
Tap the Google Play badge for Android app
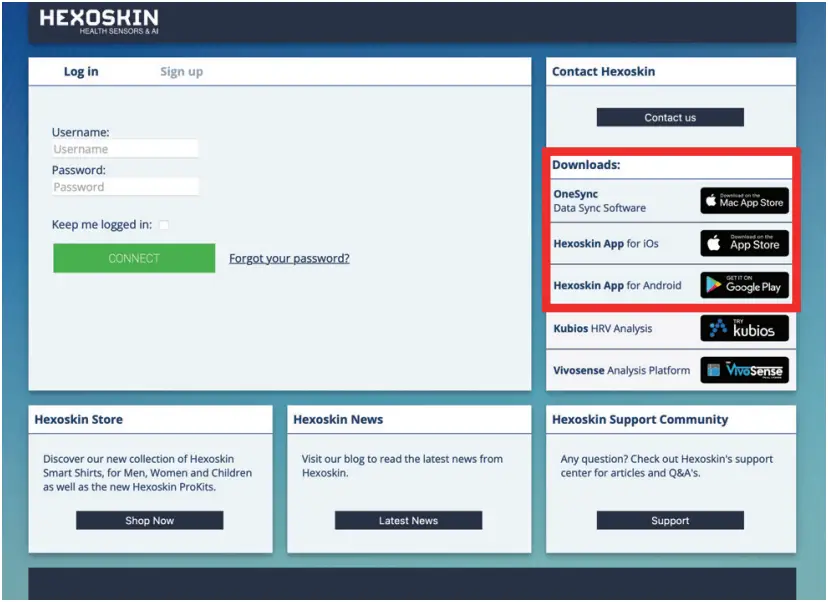(744, 285)
